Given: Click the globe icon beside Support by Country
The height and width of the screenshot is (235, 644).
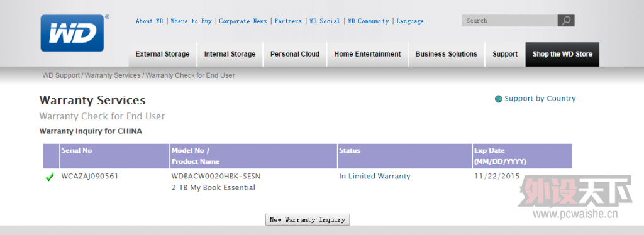Looking at the screenshot, I should tap(499, 99).
